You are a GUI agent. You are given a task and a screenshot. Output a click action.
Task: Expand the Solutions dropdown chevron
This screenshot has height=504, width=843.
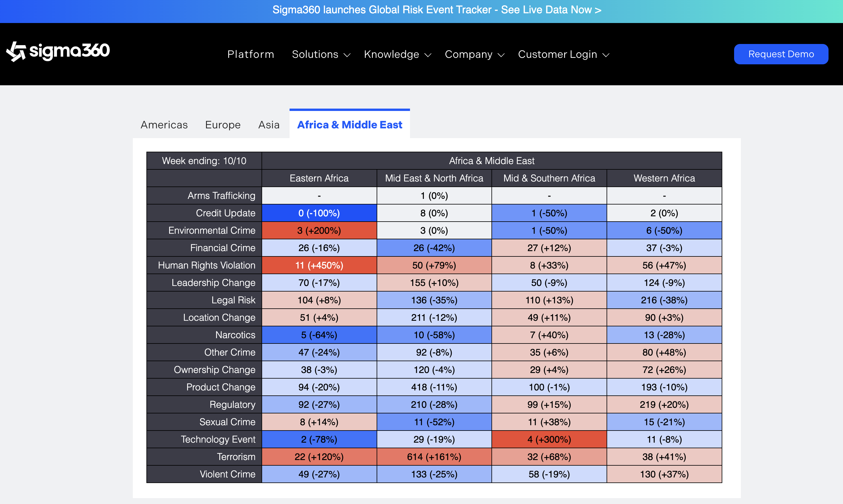coord(347,55)
